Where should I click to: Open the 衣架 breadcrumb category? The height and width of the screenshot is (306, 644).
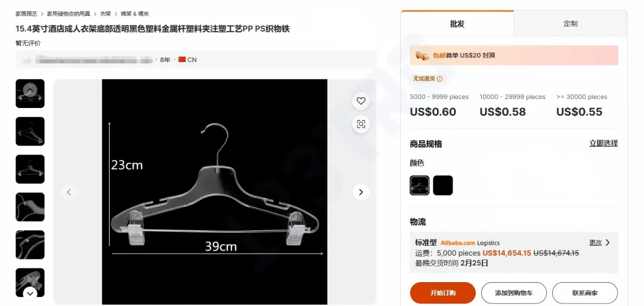(x=105, y=14)
